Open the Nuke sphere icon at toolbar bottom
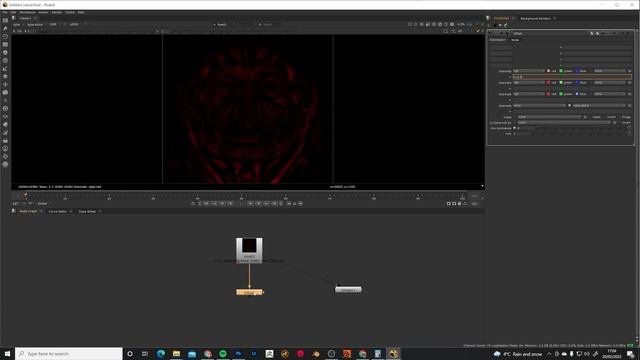Screen dimensions: 640x360 pyautogui.click(x=5, y=164)
